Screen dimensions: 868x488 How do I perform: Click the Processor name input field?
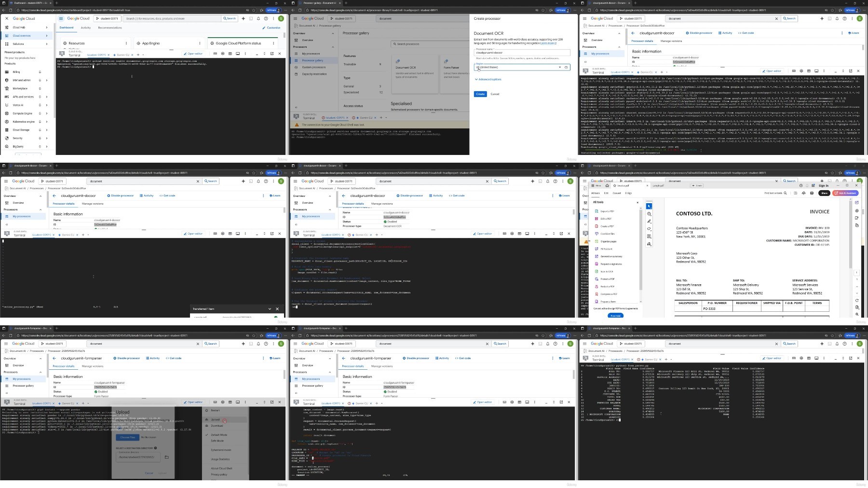522,53
